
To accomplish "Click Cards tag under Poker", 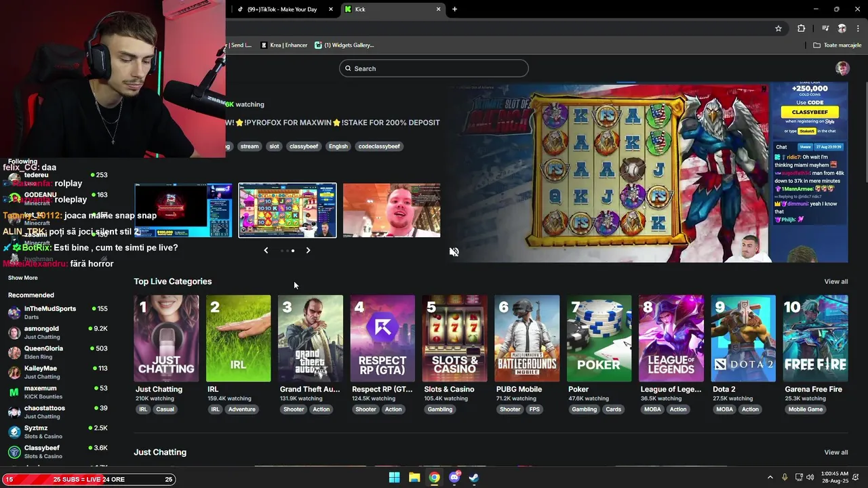I will 613,409.
